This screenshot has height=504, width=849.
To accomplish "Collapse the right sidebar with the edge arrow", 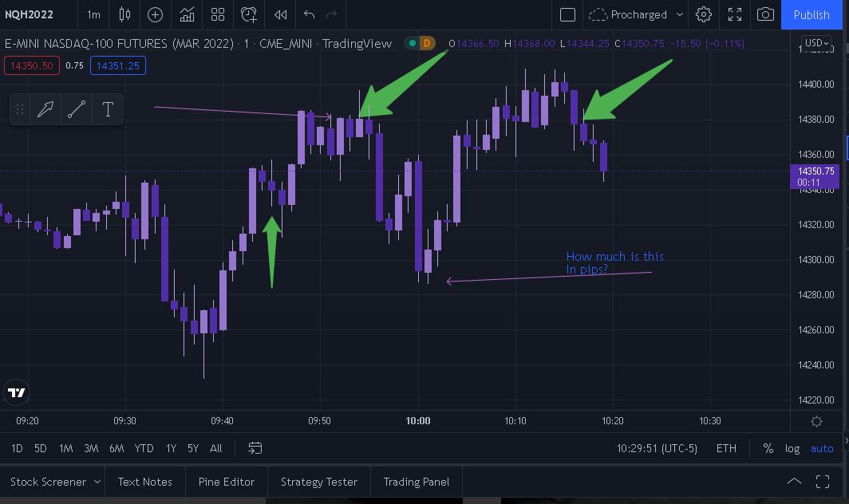I will pyautogui.click(x=846, y=441).
